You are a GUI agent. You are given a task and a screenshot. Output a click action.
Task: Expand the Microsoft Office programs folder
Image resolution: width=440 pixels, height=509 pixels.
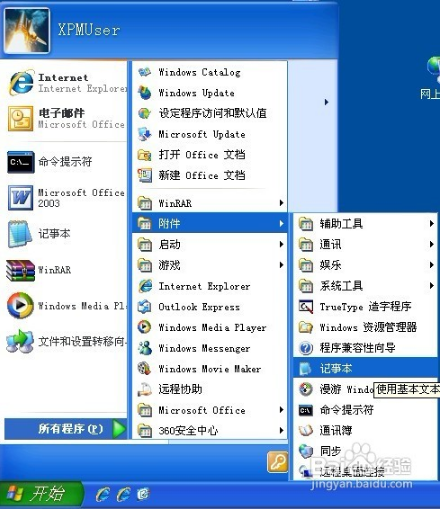[209, 410]
